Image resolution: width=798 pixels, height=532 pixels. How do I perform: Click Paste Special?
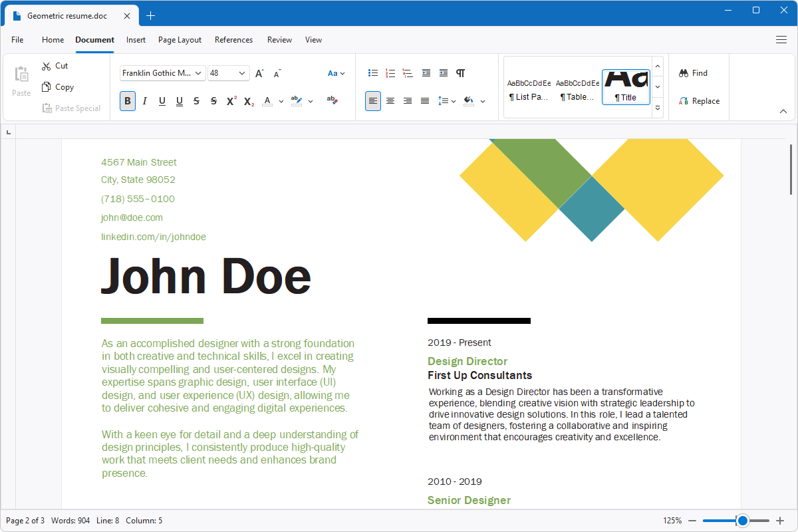pyautogui.click(x=71, y=108)
